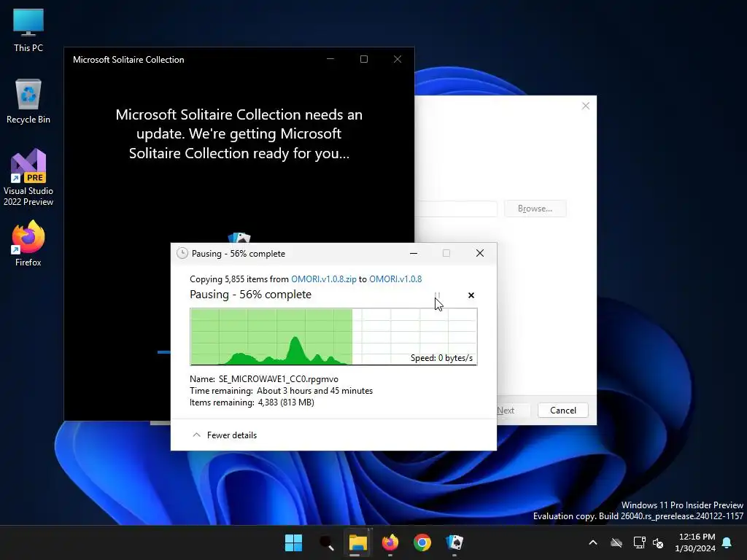
Task: Open taskbar Search
Action: [x=326, y=542]
